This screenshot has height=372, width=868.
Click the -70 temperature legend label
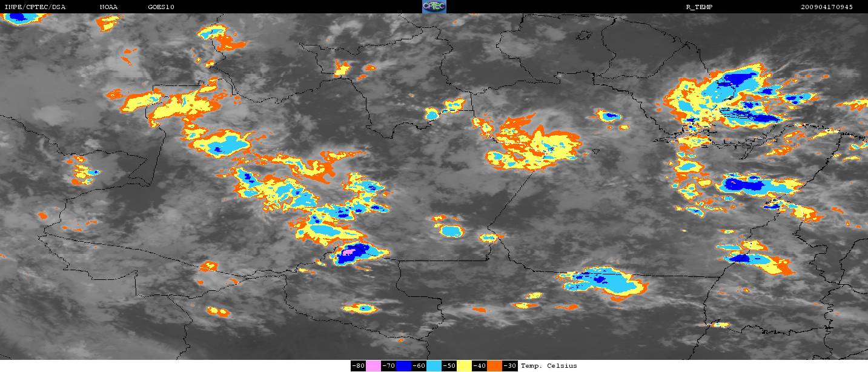388,366
